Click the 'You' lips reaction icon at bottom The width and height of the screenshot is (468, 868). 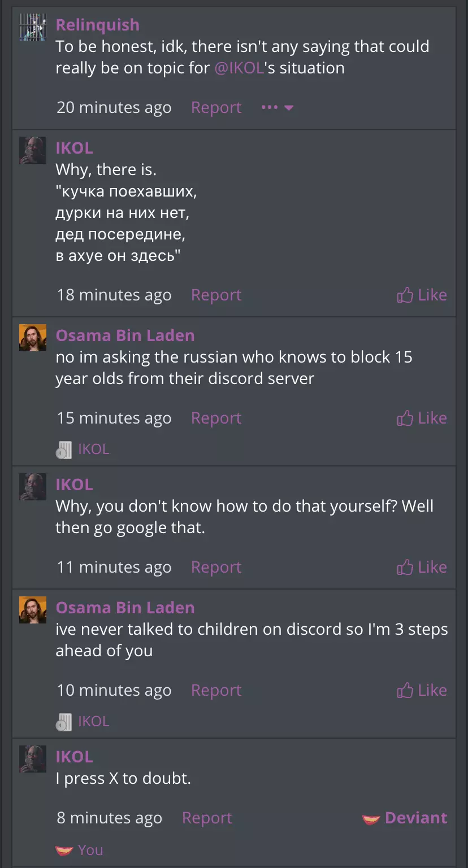[x=64, y=850]
